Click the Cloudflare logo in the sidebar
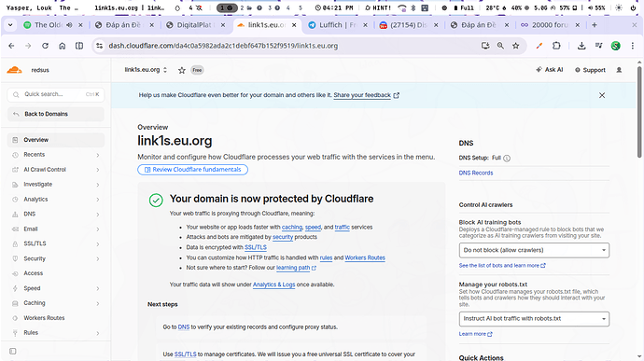This screenshot has width=644, height=361. tap(14, 70)
